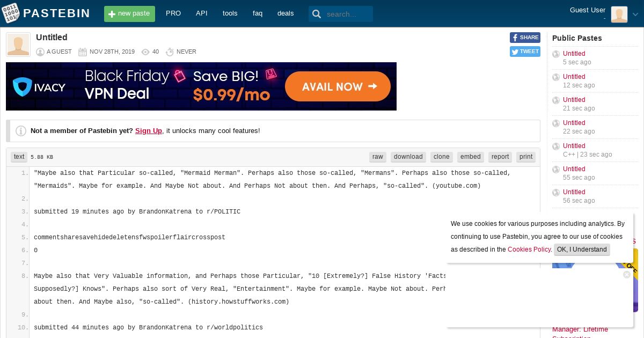Click the AVAIL NOW banner button

click(x=338, y=86)
